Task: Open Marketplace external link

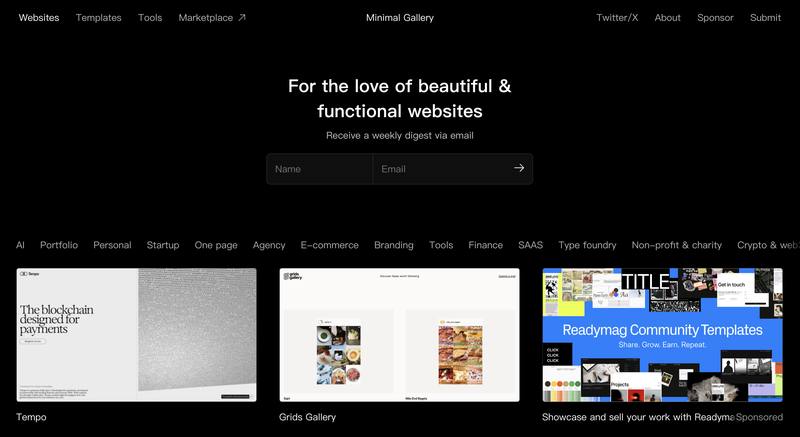Action: click(212, 17)
